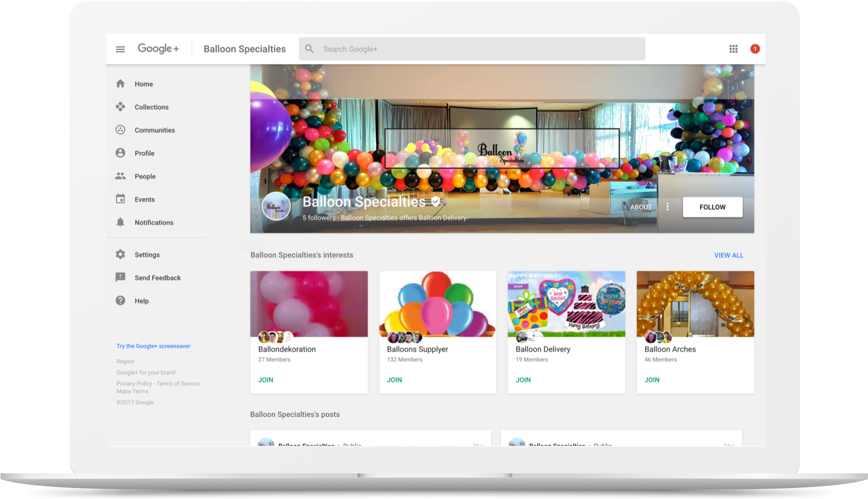This screenshot has height=499, width=868.
Task: Select Profile in sidebar menu
Action: point(145,153)
